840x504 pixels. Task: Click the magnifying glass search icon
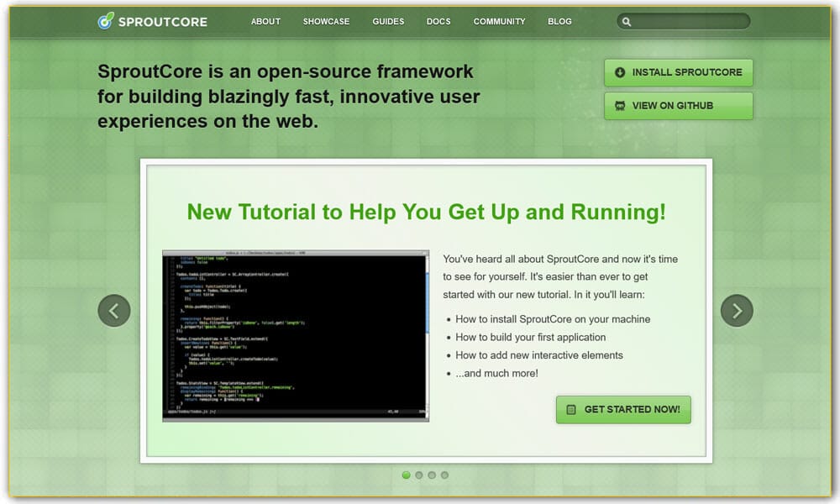627,21
